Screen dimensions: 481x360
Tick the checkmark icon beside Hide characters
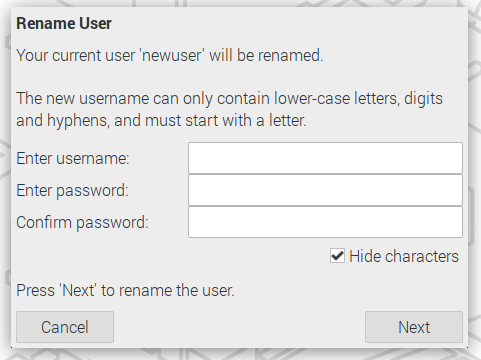(337, 256)
